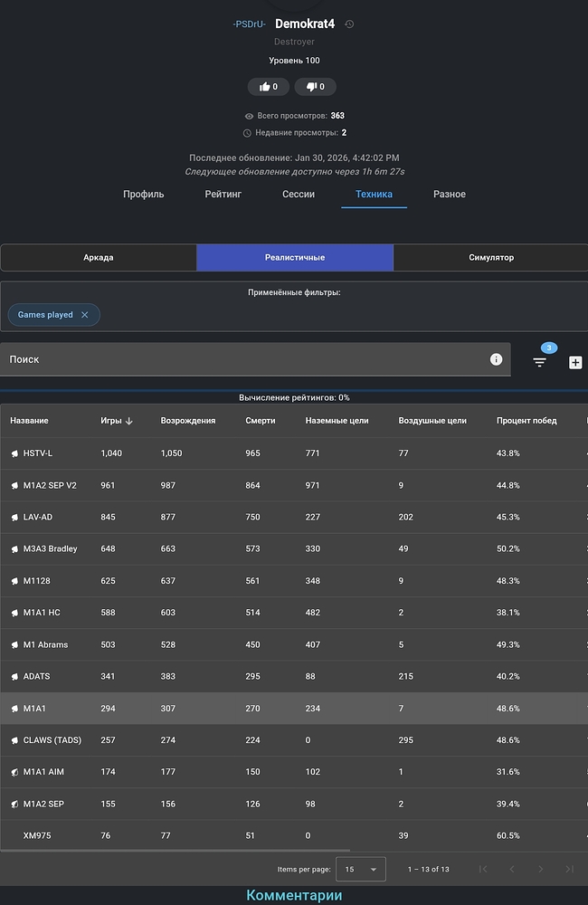Viewport: 588px width, 905px height.
Task: Click the search info icon
Action: click(x=496, y=359)
